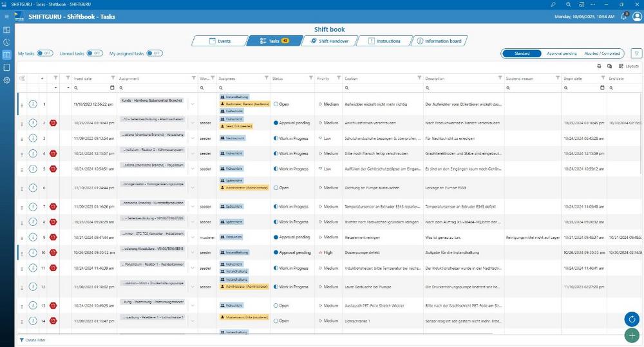Open the Status column filter
This screenshot has width=644, height=347.
coord(310,79)
